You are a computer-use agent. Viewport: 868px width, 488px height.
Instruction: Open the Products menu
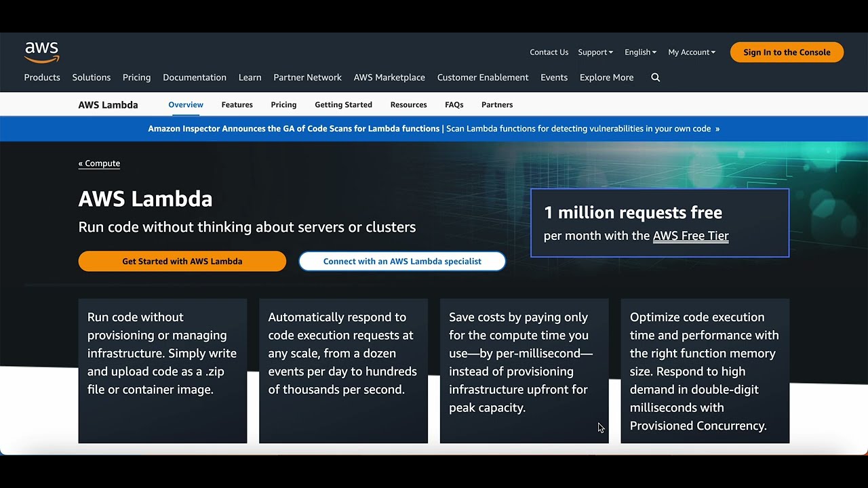[x=42, y=77]
